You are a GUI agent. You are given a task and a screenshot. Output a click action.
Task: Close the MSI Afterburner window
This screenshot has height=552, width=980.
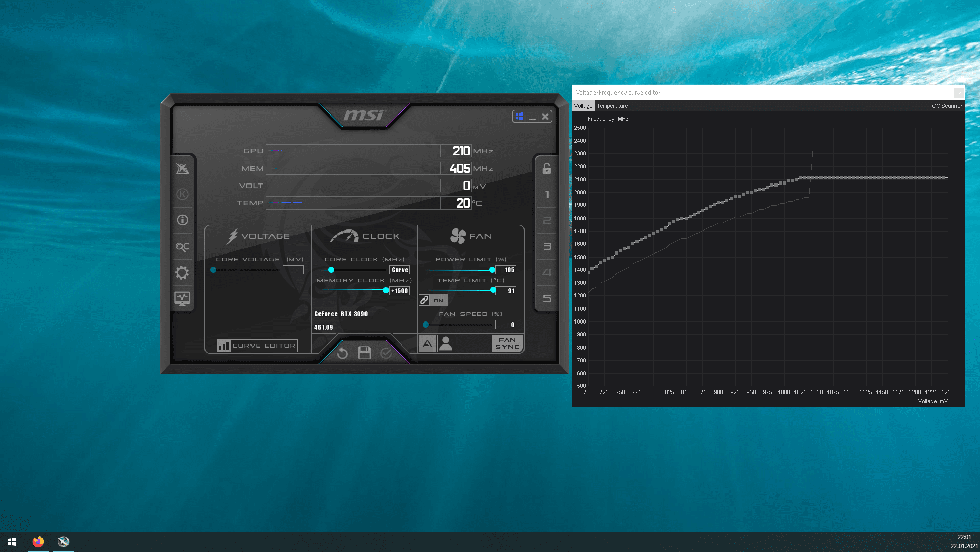coord(545,117)
